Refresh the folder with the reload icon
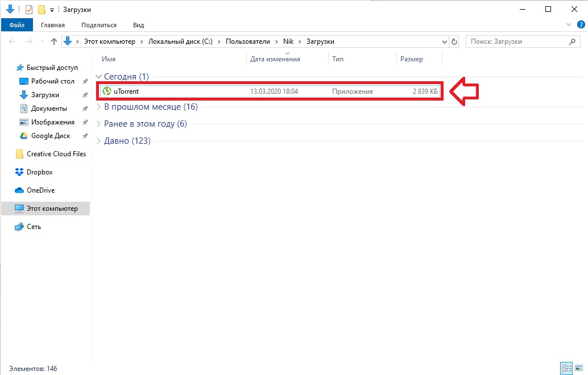The image size is (588, 375). pos(454,41)
